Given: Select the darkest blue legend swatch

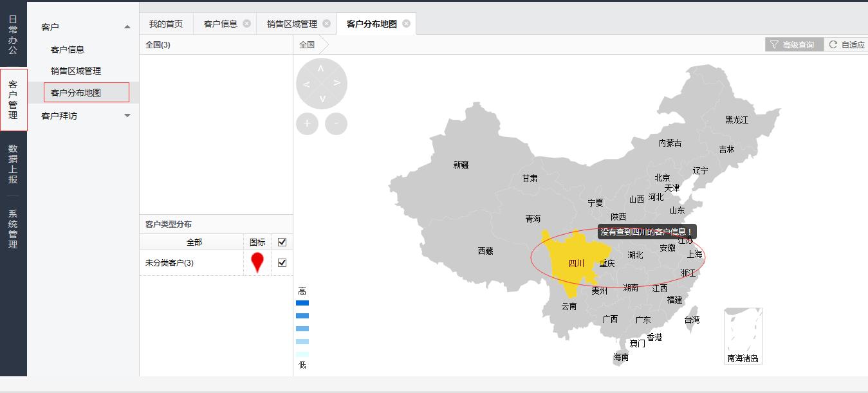Looking at the screenshot, I should click(x=302, y=303).
